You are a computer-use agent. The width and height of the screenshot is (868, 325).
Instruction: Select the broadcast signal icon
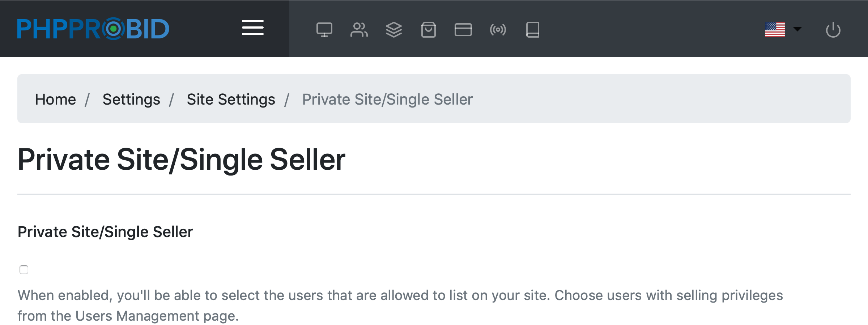pos(498,30)
